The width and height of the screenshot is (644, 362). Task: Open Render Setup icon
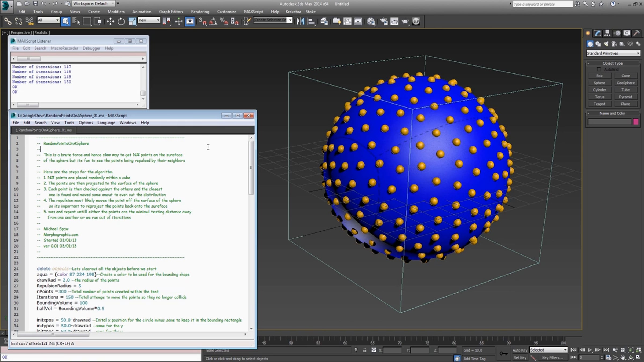(384, 21)
